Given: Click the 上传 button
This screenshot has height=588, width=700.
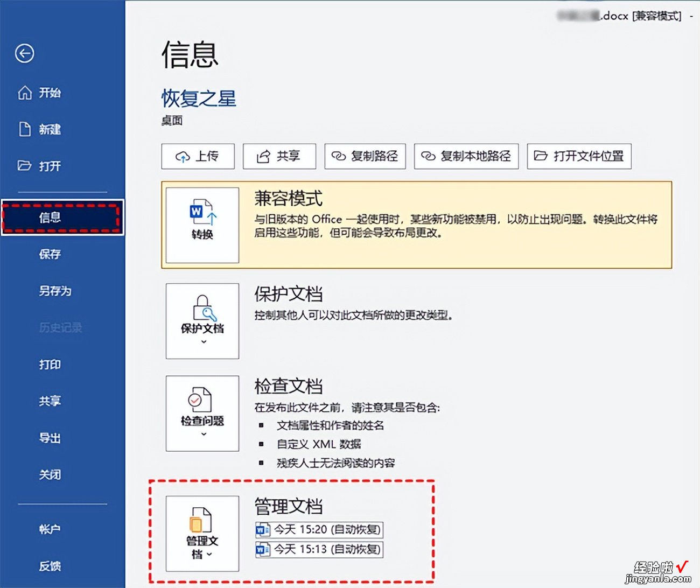Looking at the screenshot, I should click(x=198, y=156).
